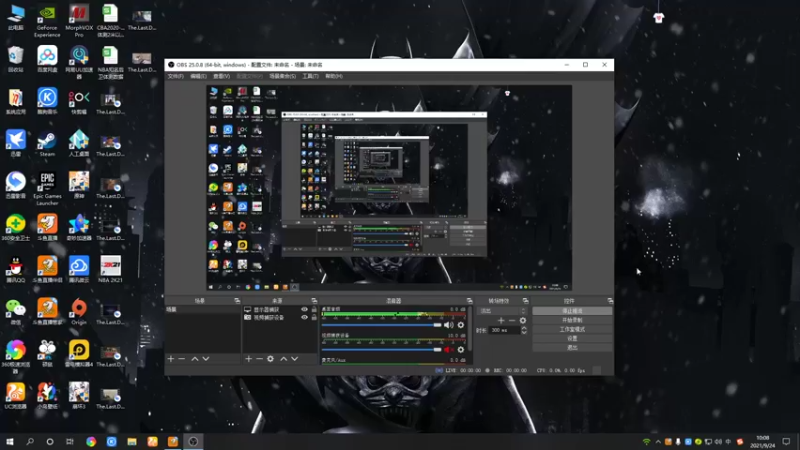Open the Help menu in OBS
800x450 pixels.
coord(334,76)
